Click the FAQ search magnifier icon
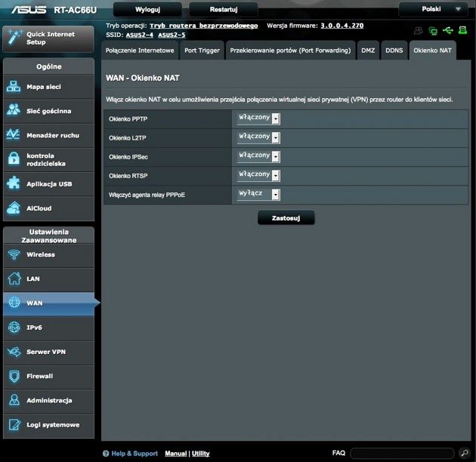 (465, 453)
